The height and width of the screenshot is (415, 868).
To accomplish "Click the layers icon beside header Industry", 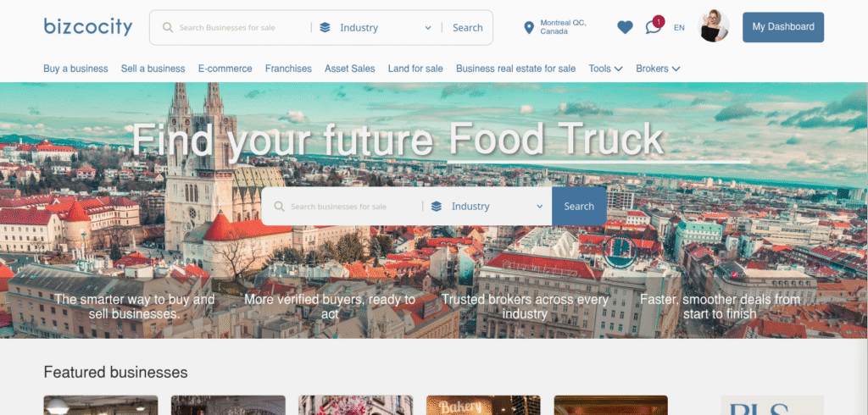I will pyautogui.click(x=325, y=27).
